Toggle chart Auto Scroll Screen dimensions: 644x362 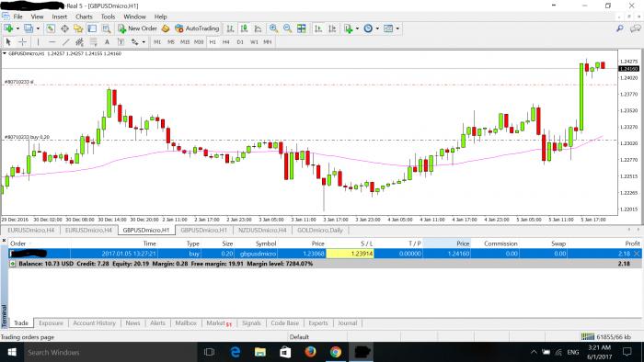pos(318,28)
